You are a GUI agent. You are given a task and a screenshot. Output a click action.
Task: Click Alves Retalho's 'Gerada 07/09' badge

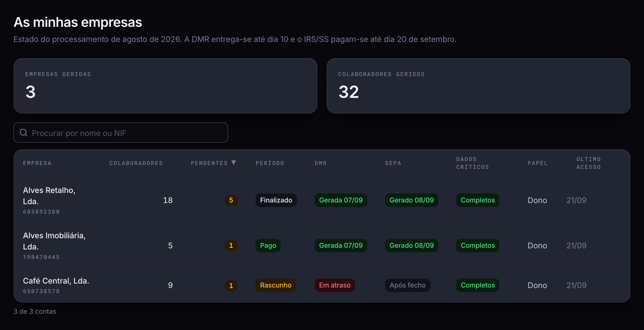pos(341,200)
